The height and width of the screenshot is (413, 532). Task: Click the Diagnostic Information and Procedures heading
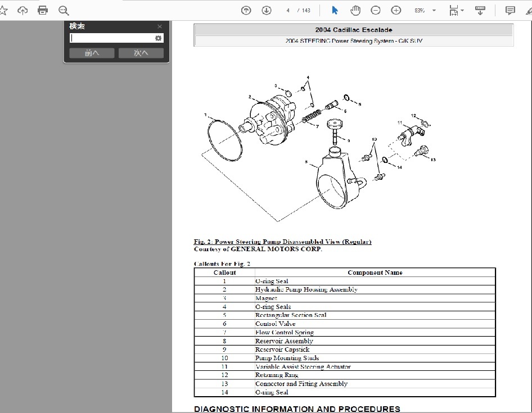tap(297, 409)
